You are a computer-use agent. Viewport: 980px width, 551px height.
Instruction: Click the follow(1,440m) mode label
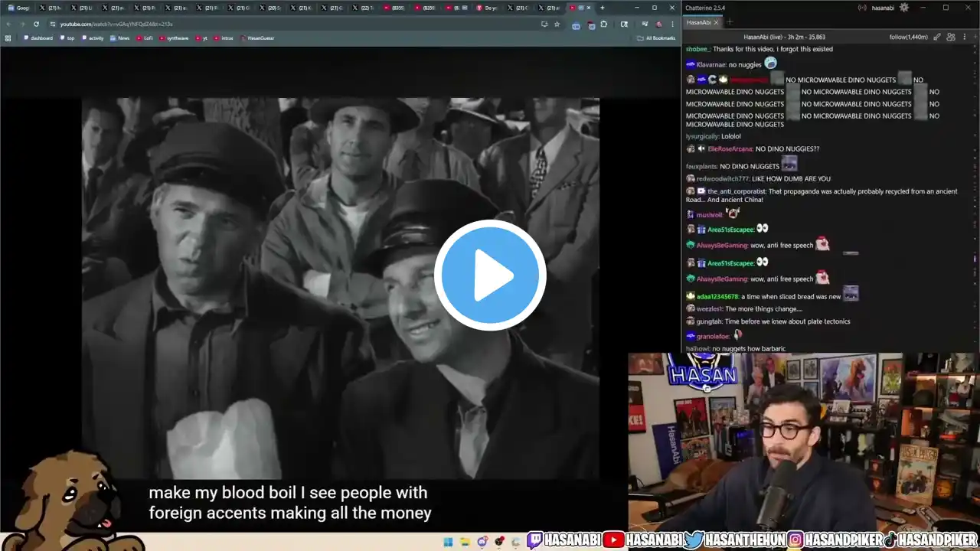[x=909, y=37]
